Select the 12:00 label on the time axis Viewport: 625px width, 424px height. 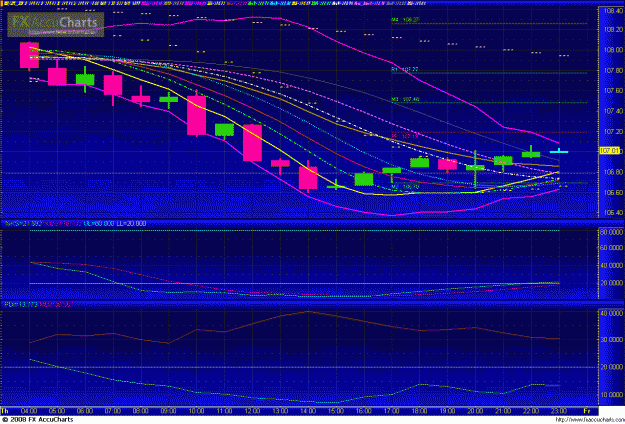tap(252, 411)
